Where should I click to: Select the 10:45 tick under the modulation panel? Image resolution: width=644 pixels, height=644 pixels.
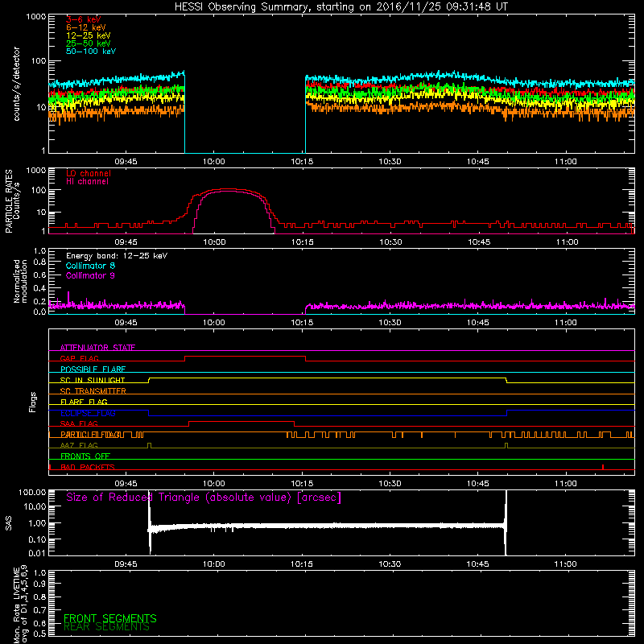coord(477,323)
